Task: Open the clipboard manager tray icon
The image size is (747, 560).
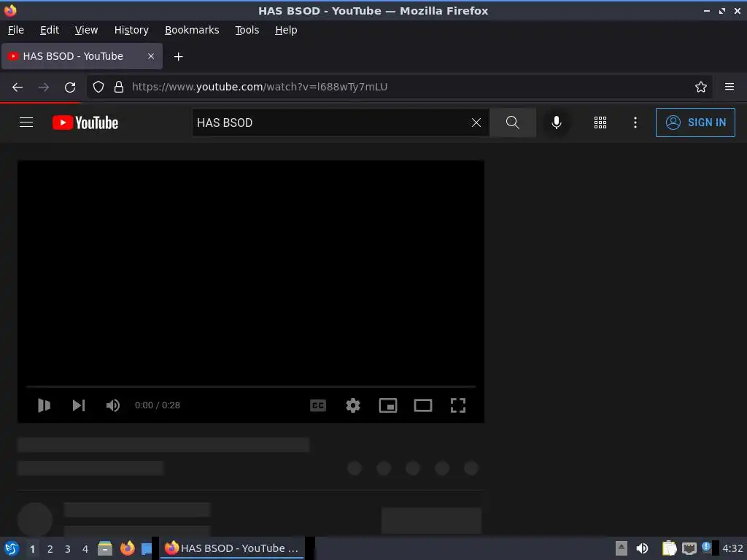Action: pyautogui.click(x=669, y=548)
